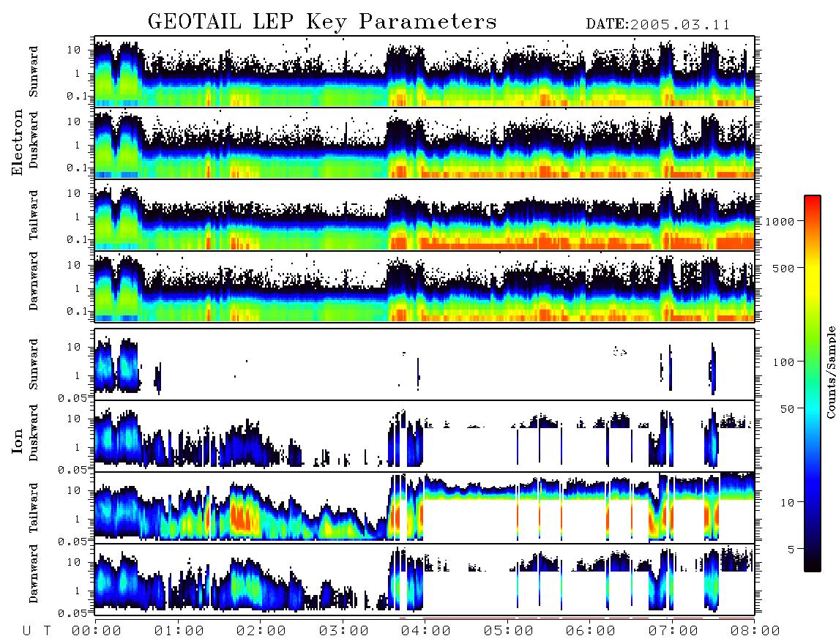Viewport: 836px width, 644px height.
Task: Select the Ion "Sunward" axis label
Action: 34,364
